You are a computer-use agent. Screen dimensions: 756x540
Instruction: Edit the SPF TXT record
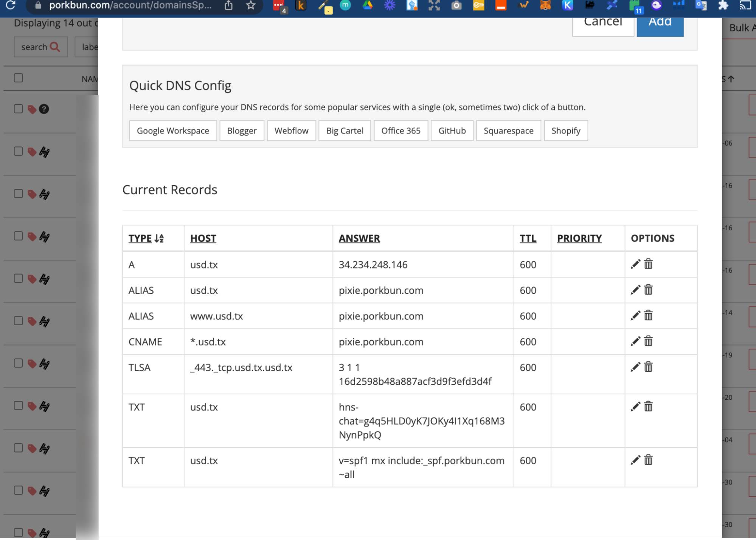tap(635, 460)
